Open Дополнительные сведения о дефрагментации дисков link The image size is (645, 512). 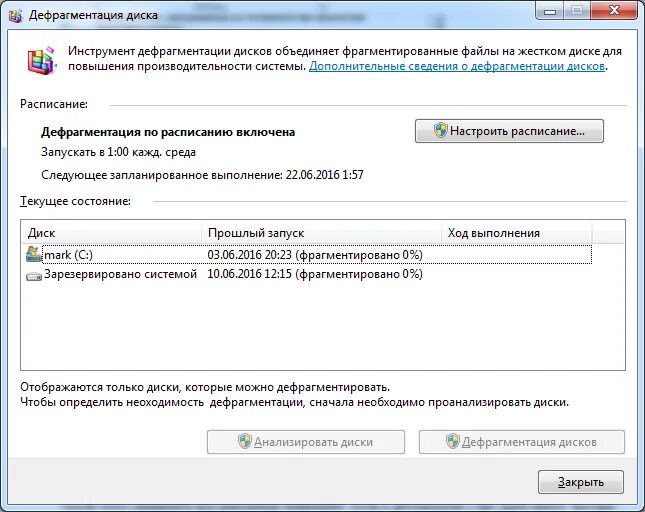point(457,66)
